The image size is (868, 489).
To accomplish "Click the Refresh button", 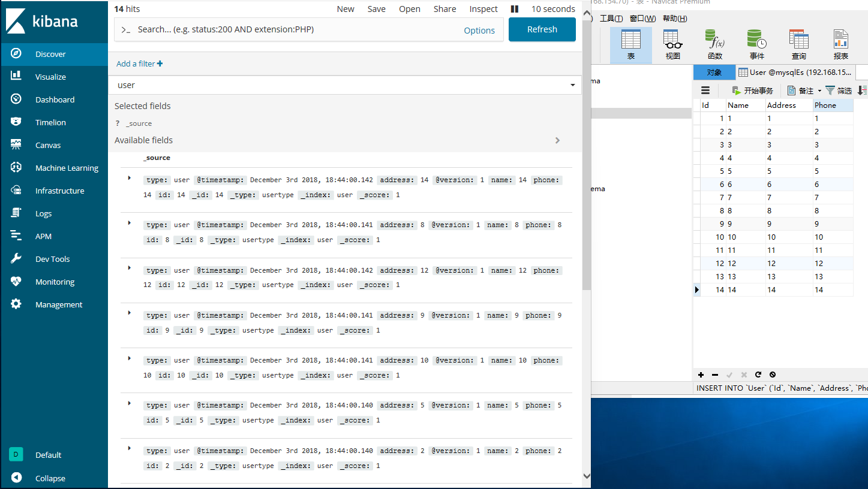I will pyautogui.click(x=542, y=29).
